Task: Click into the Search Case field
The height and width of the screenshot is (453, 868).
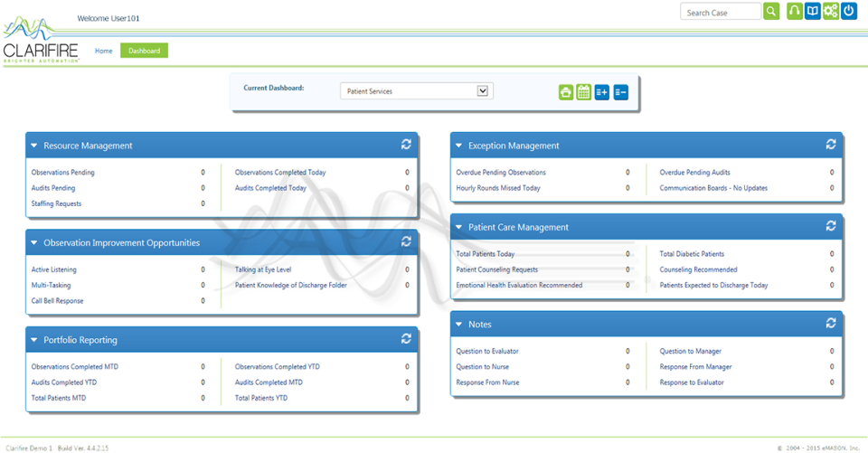Action: click(x=722, y=12)
